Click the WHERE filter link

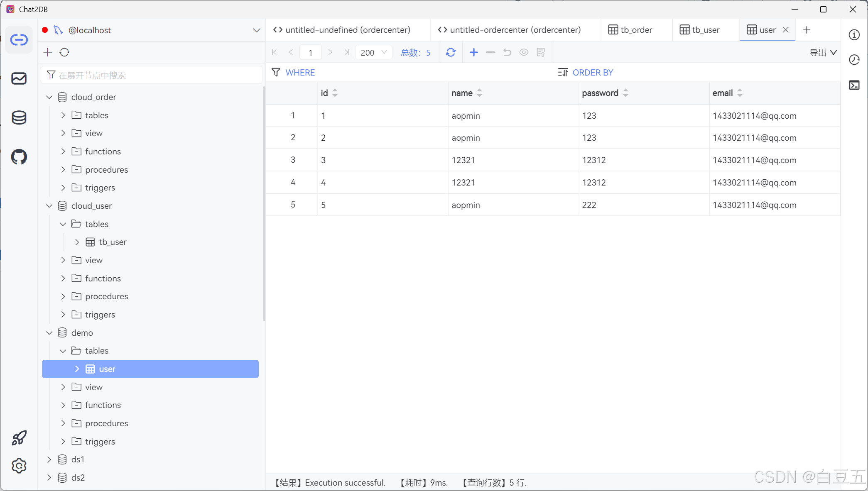tap(300, 73)
